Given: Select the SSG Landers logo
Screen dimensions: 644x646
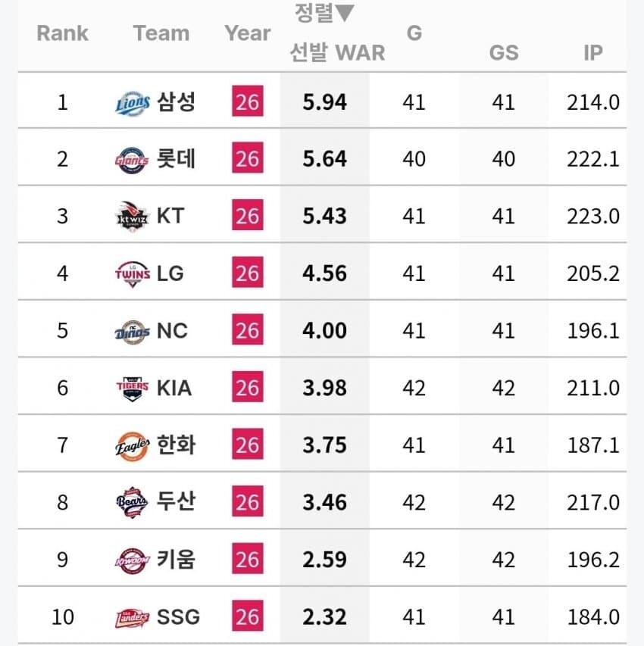Looking at the screenshot, I should coord(132,618).
